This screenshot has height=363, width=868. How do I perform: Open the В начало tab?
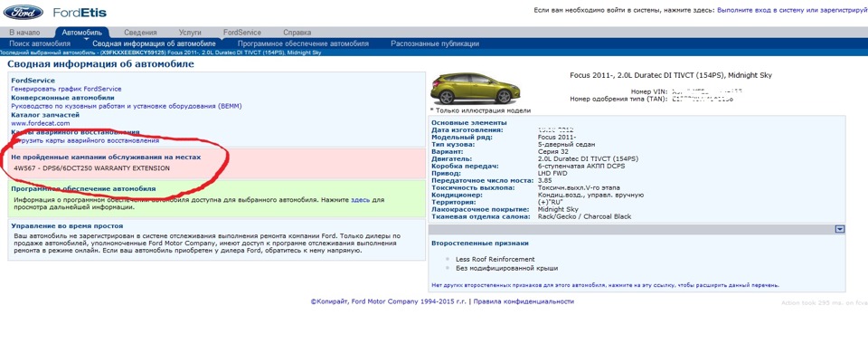25,33
